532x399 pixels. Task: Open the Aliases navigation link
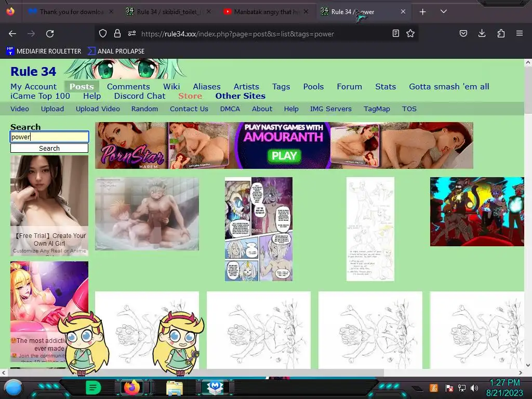[x=207, y=87]
